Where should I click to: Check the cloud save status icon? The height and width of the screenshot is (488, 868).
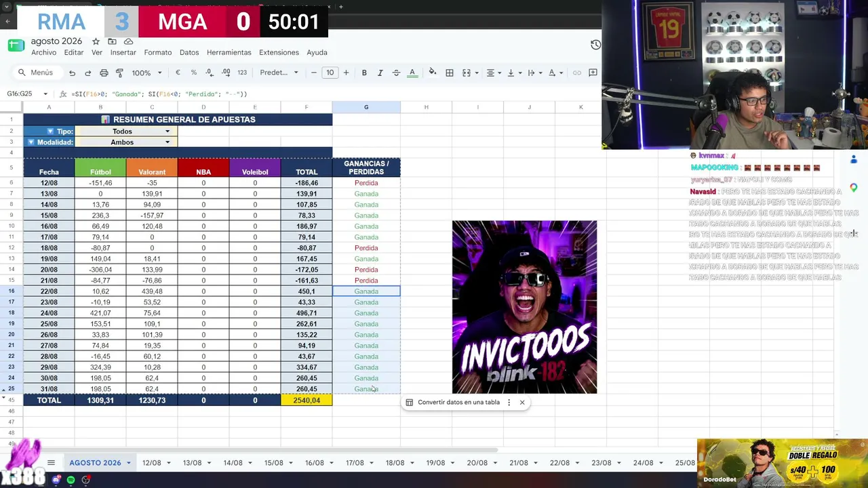[128, 41]
